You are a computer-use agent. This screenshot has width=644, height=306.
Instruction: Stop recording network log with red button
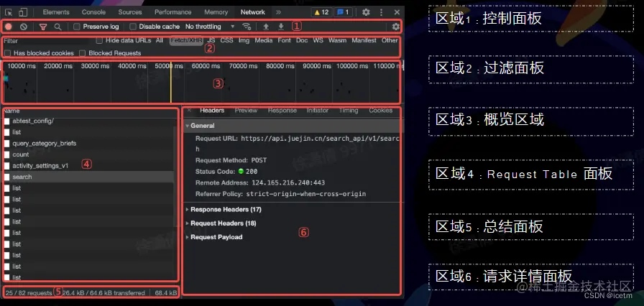(9, 27)
